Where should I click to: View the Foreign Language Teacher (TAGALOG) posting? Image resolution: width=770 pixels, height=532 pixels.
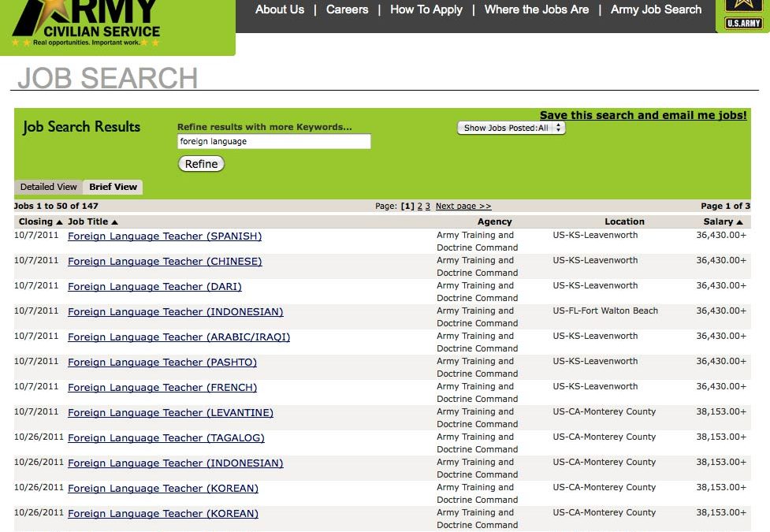(x=166, y=437)
